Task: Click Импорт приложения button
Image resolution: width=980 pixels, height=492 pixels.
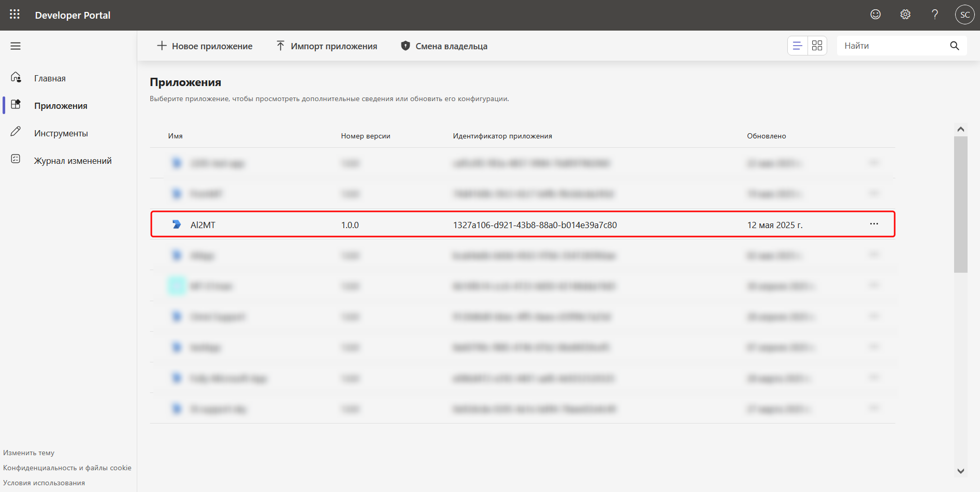Action: click(327, 46)
